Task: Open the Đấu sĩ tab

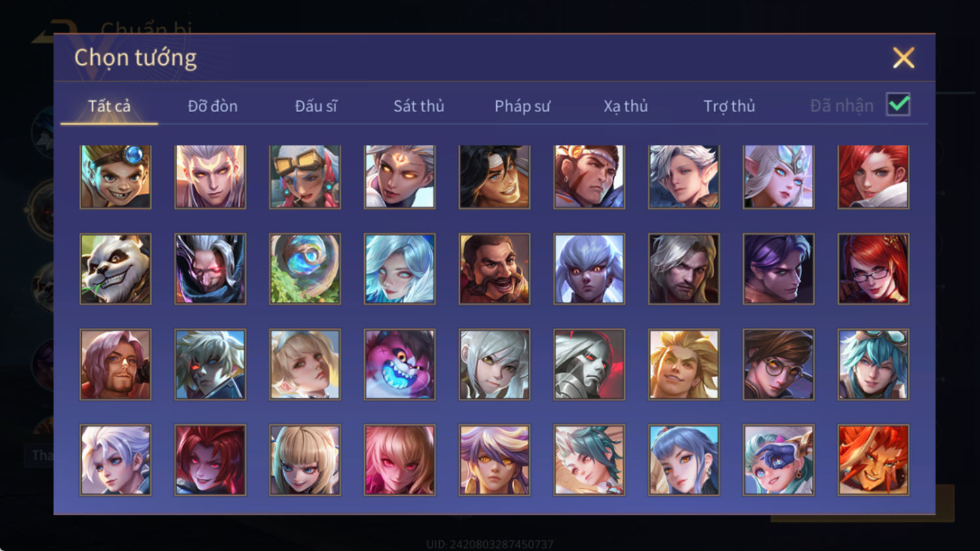Action: pos(316,106)
